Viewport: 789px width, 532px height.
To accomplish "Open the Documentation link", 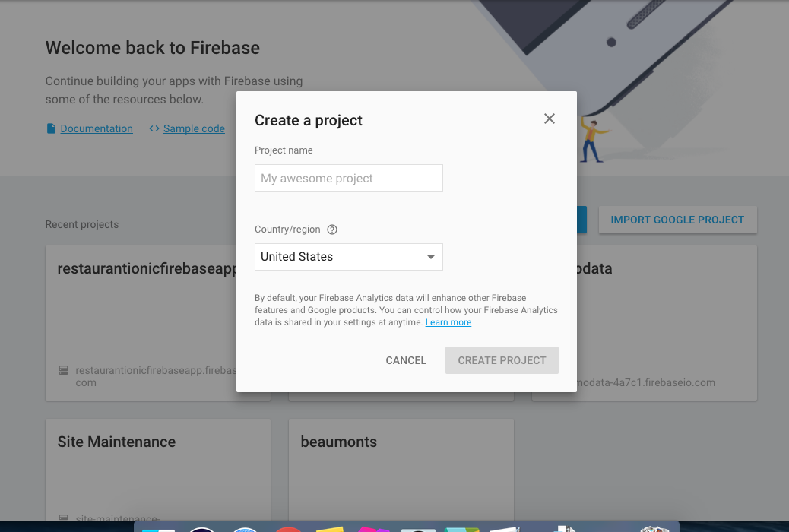I will coord(97,128).
